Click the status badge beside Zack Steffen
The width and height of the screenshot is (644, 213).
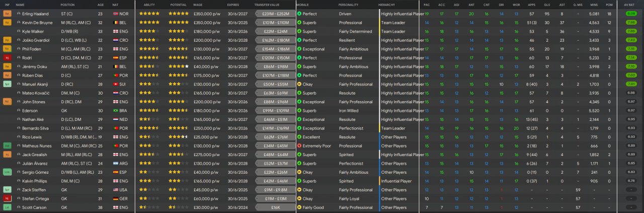point(7,190)
